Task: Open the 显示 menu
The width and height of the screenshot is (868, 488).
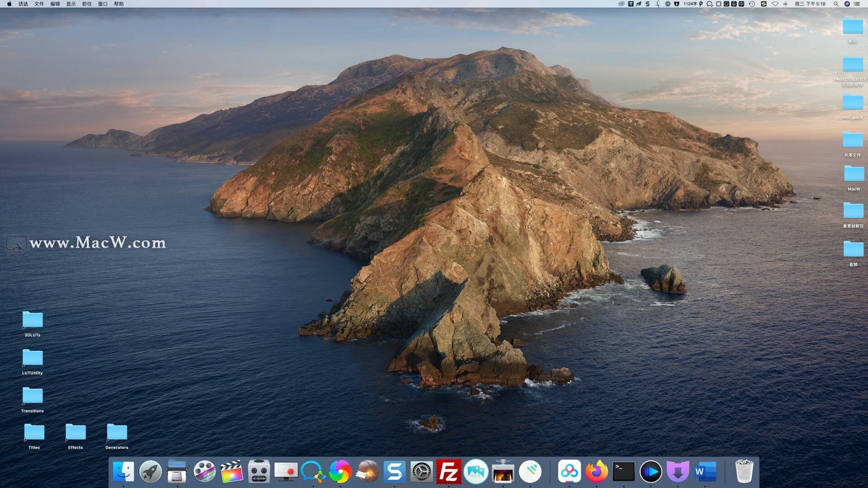Action: coord(71,4)
